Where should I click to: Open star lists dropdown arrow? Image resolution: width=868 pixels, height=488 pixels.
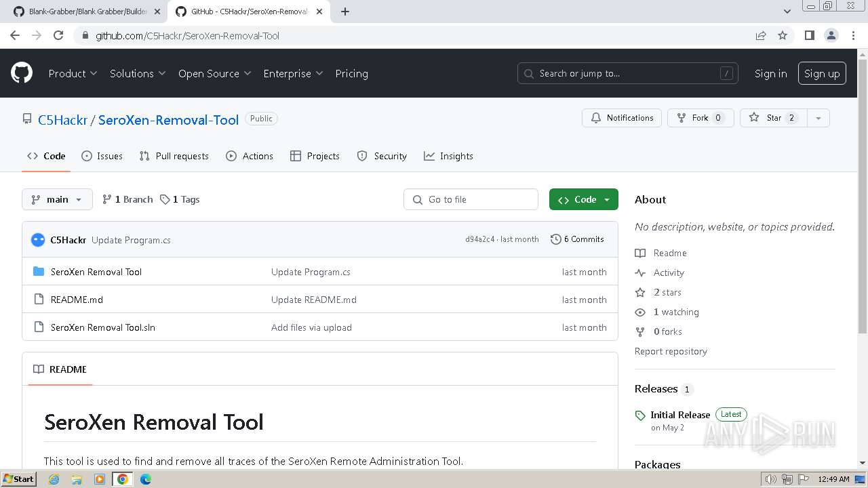pos(818,118)
